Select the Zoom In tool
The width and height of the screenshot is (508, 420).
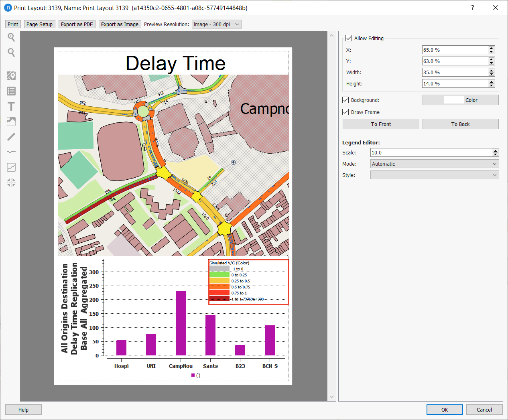(11, 37)
